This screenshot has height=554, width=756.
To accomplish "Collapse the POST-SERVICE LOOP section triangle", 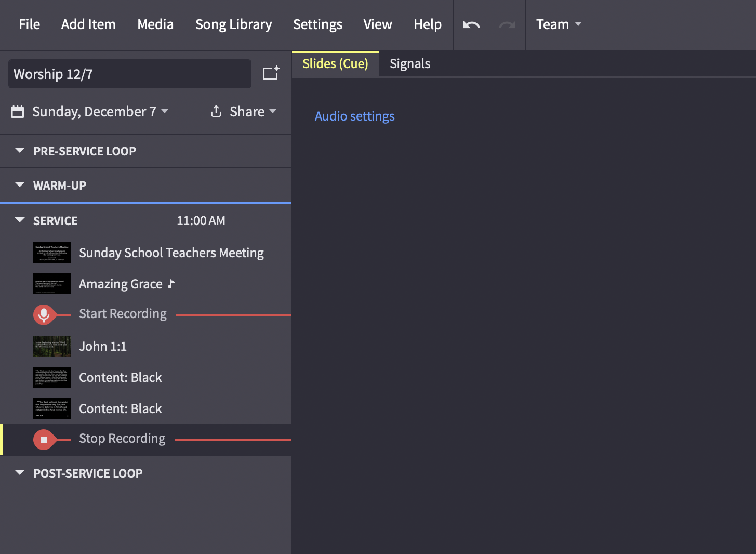I will (x=20, y=473).
